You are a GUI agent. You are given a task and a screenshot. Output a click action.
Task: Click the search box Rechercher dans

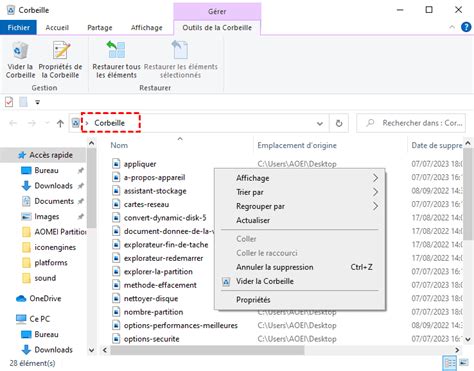411,123
